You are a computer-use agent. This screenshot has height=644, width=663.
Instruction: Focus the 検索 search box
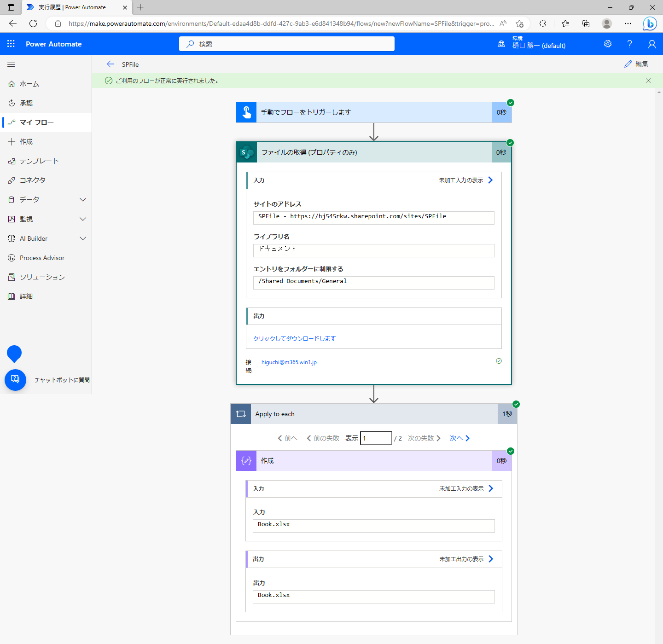click(x=287, y=44)
